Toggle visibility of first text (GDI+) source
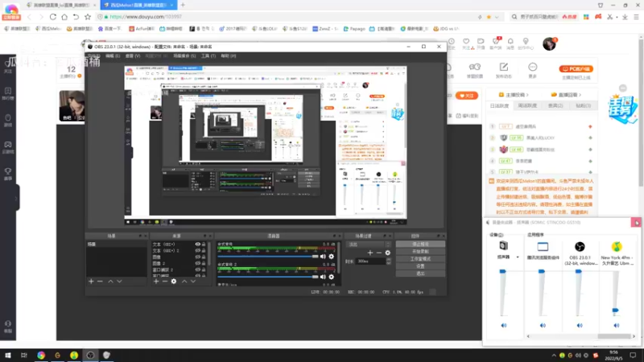Screen dimensions: 644x362 pos(197,245)
